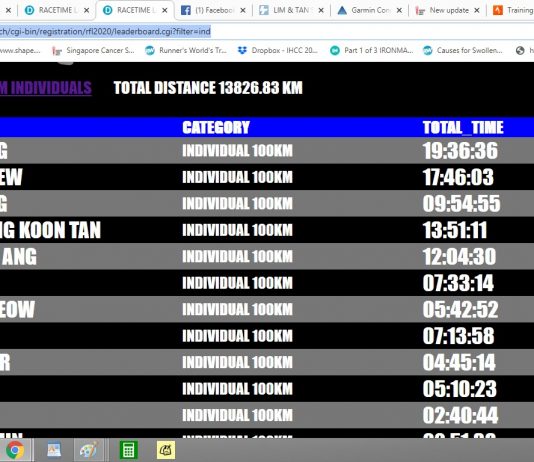Screen dimensions: 534x462
Task: Open Causes for Swollen bookmark
Action: point(463,50)
